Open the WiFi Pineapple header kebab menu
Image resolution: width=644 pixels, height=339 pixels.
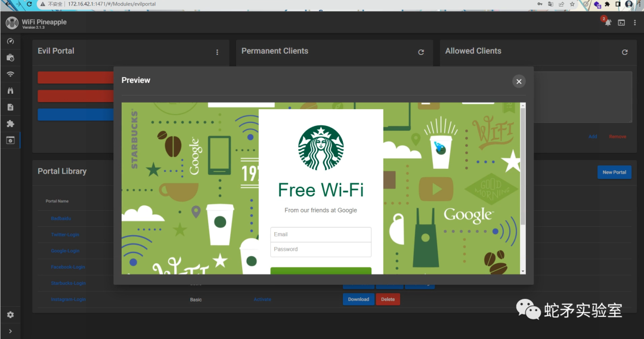coord(635,23)
